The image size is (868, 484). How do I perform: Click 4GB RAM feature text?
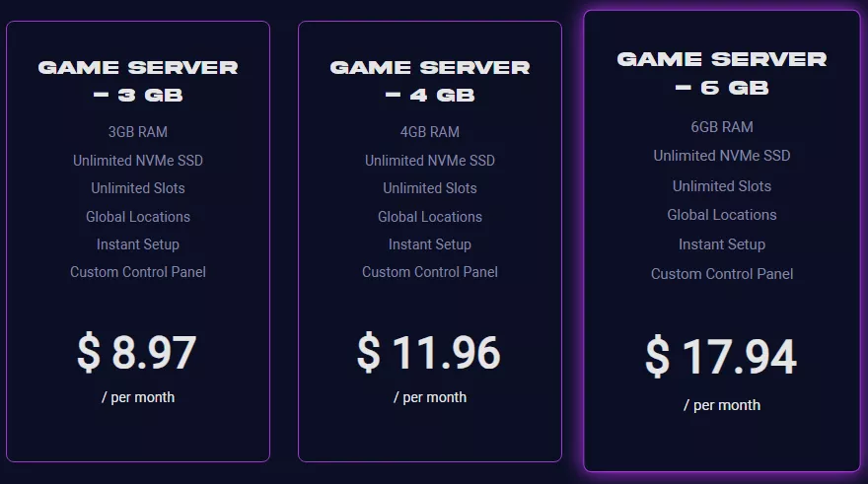click(x=430, y=132)
